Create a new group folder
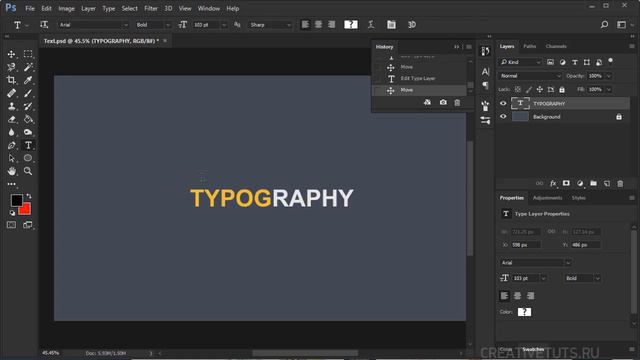Image resolution: width=640 pixels, height=360 pixels. [x=593, y=184]
